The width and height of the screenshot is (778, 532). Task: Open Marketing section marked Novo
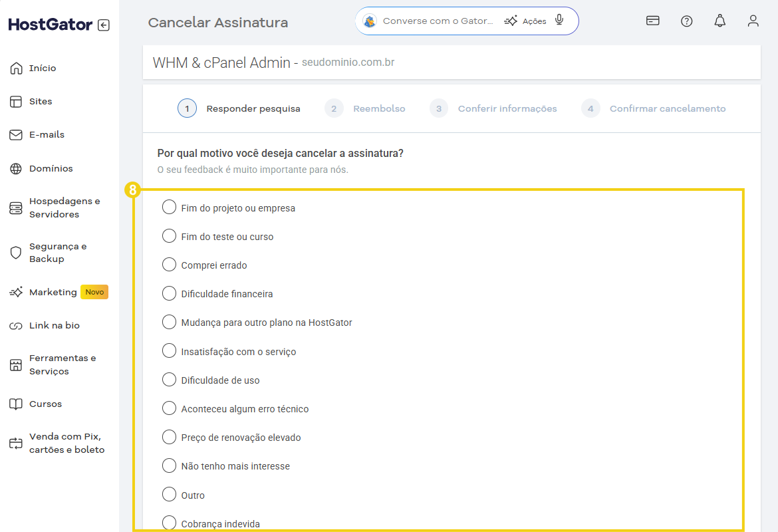pyautogui.click(x=53, y=292)
